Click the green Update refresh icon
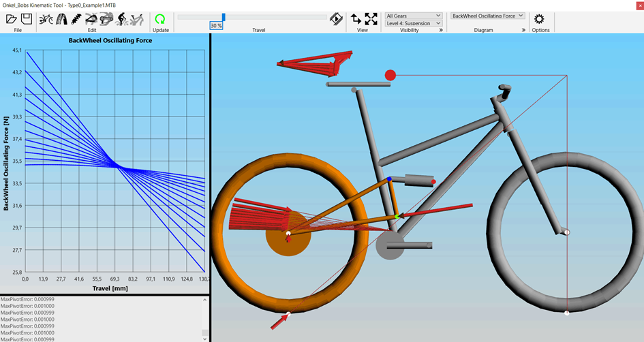This screenshot has height=342, width=644. pos(160,19)
